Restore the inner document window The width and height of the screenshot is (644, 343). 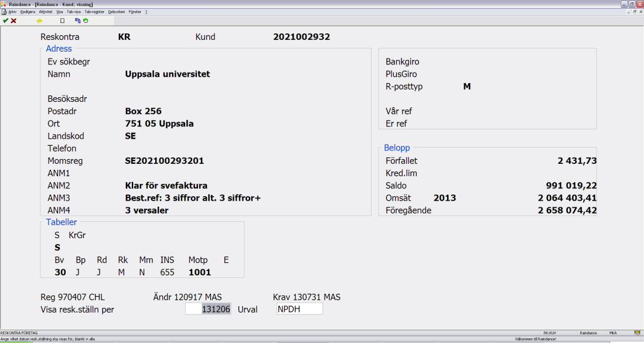(x=635, y=12)
